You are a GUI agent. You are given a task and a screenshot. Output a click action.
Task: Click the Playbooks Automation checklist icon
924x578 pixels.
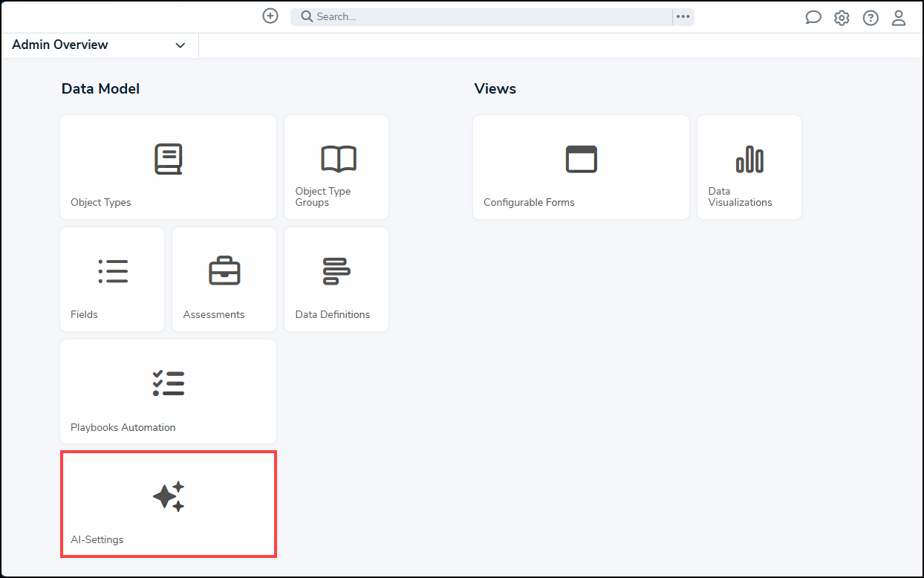[168, 383]
